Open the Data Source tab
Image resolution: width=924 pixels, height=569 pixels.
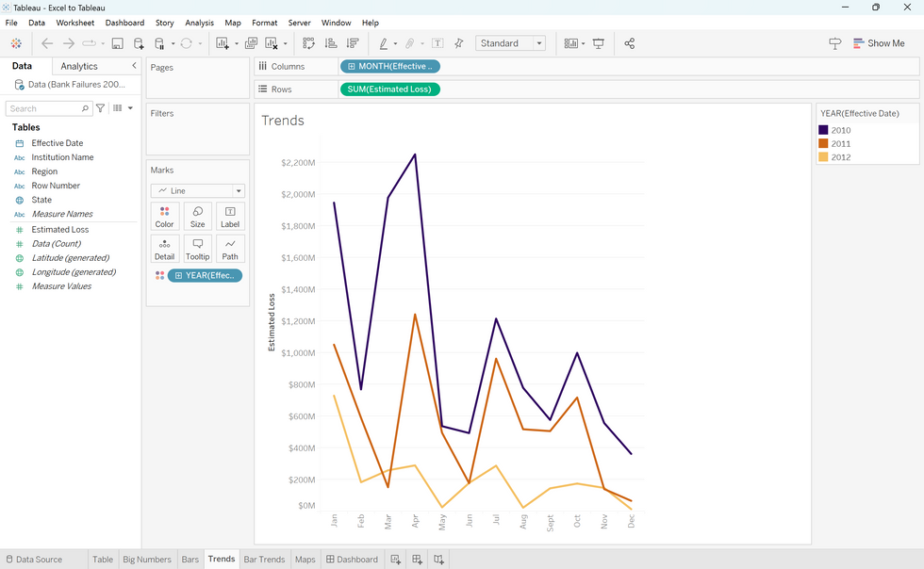coord(34,559)
